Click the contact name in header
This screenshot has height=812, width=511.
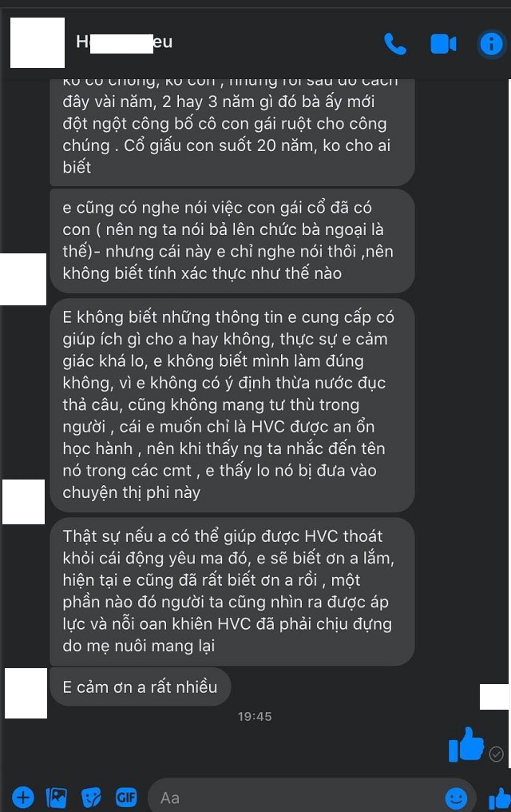(124, 42)
